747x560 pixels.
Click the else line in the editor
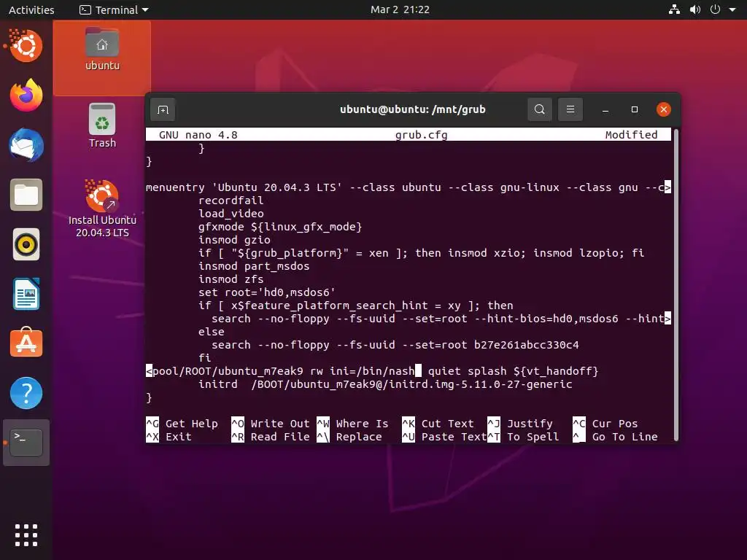[211, 332]
